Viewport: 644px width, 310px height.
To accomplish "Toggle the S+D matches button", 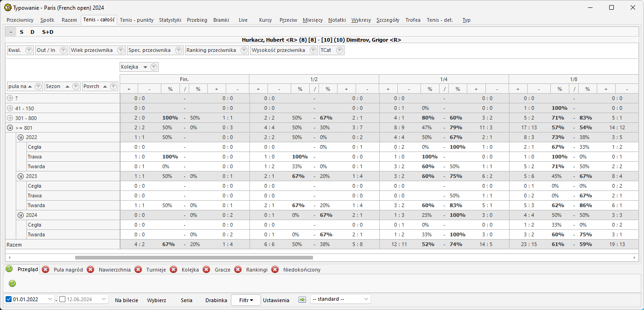I will [48, 32].
